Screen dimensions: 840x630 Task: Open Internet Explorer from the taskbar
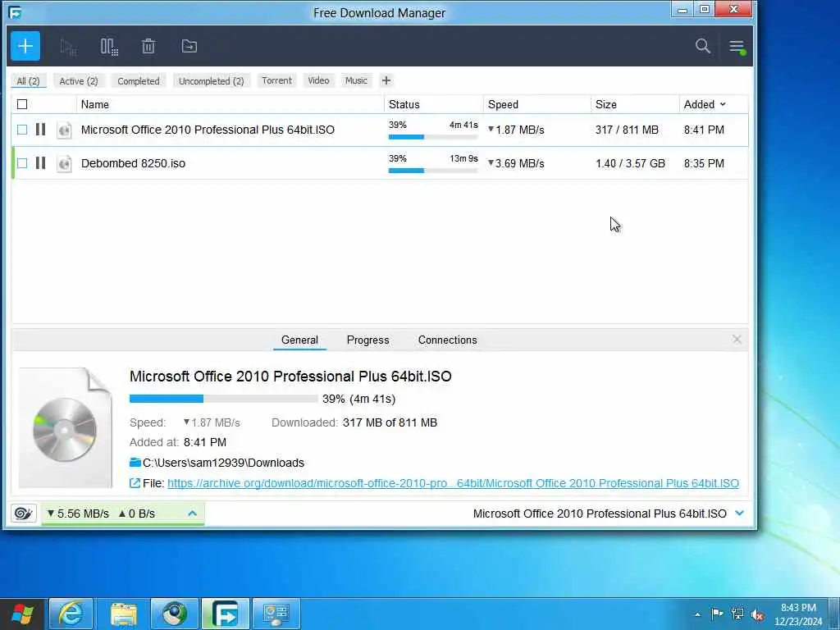click(71, 614)
